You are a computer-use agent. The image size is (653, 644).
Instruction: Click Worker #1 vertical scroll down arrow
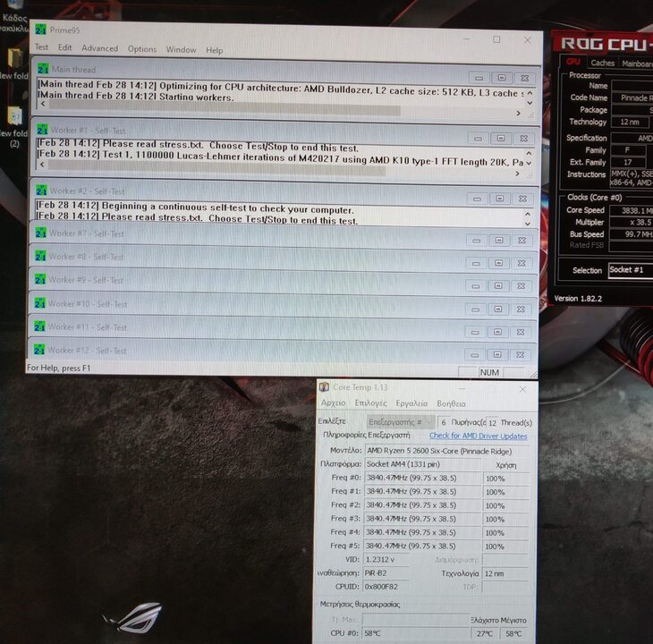click(x=529, y=163)
